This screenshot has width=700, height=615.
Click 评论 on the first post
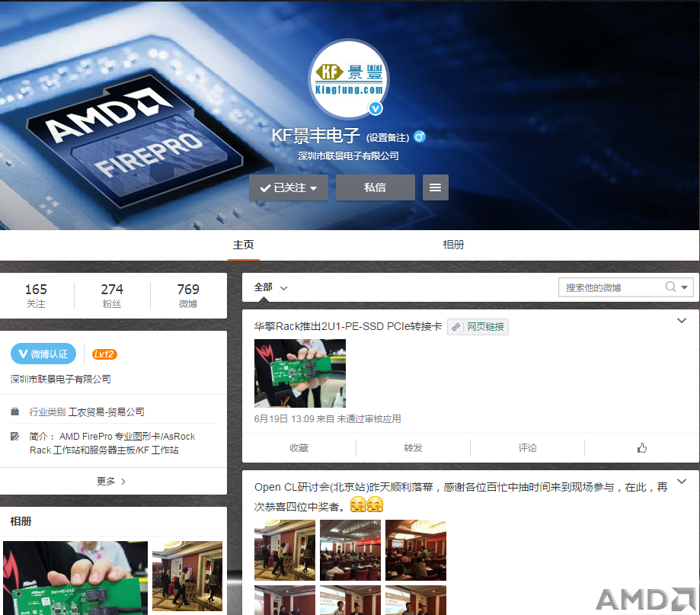point(527,448)
